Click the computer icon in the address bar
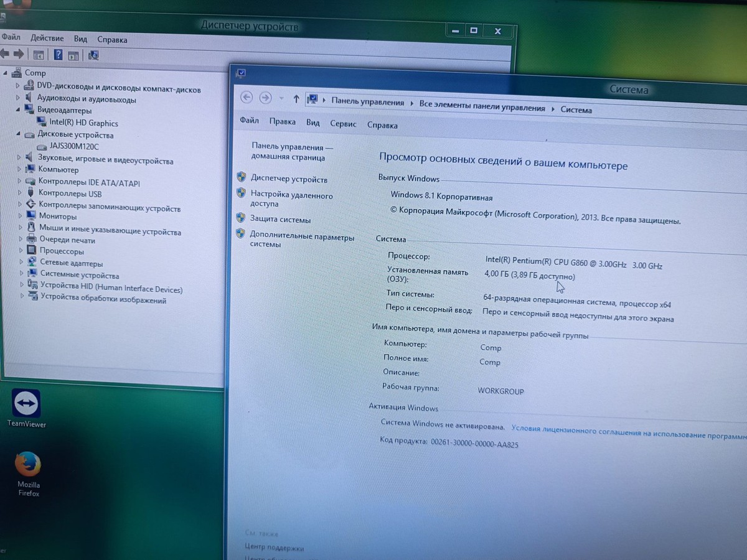The height and width of the screenshot is (560, 747). [x=313, y=99]
